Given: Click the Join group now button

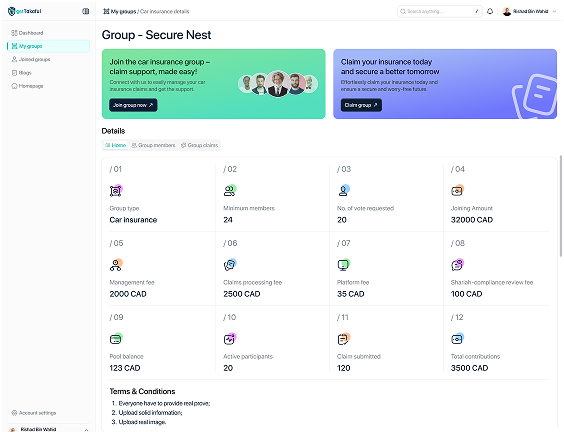Looking at the screenshot, I should click(133, 105).
